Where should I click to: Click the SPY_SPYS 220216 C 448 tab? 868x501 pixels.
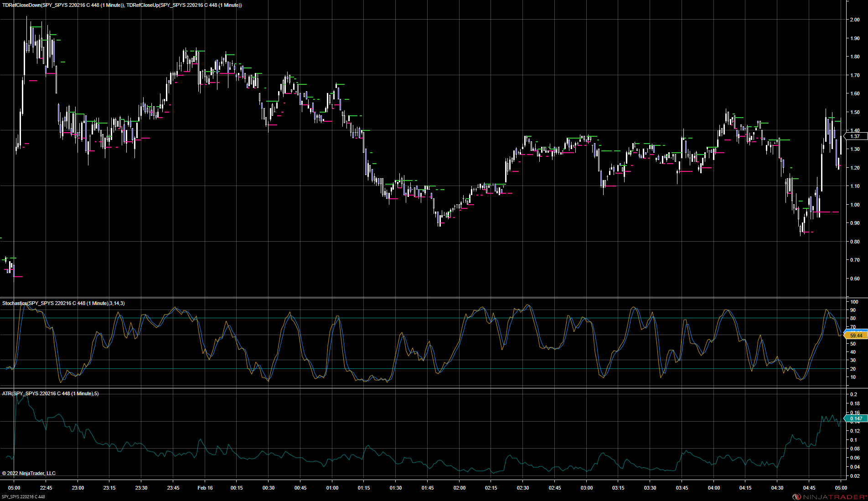coord(23,497)
